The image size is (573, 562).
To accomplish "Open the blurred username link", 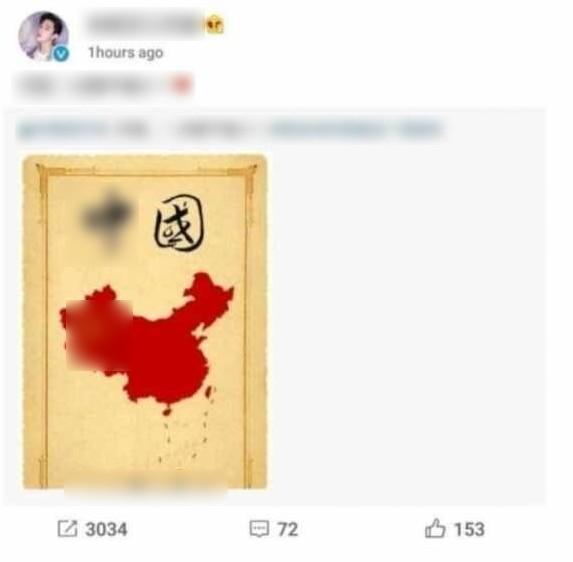I will pyautogui.click(x=146, y=24).
